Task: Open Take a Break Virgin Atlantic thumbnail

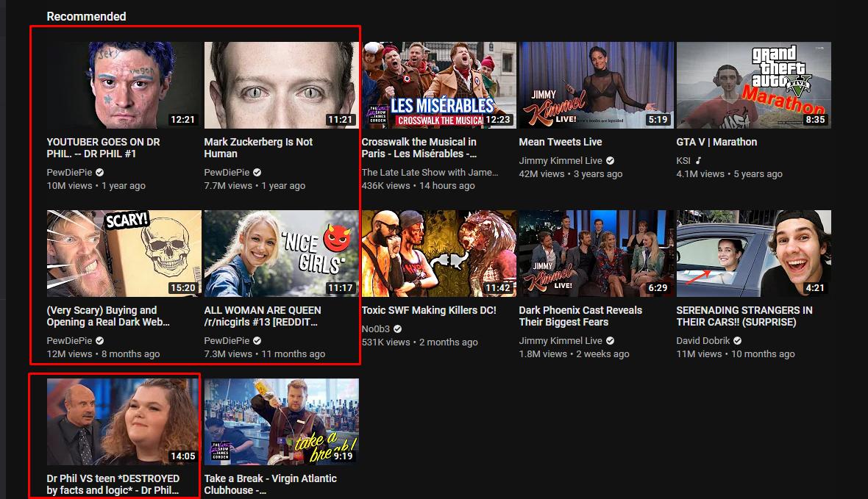Action: pyautogui.click(x=281, y=422)
